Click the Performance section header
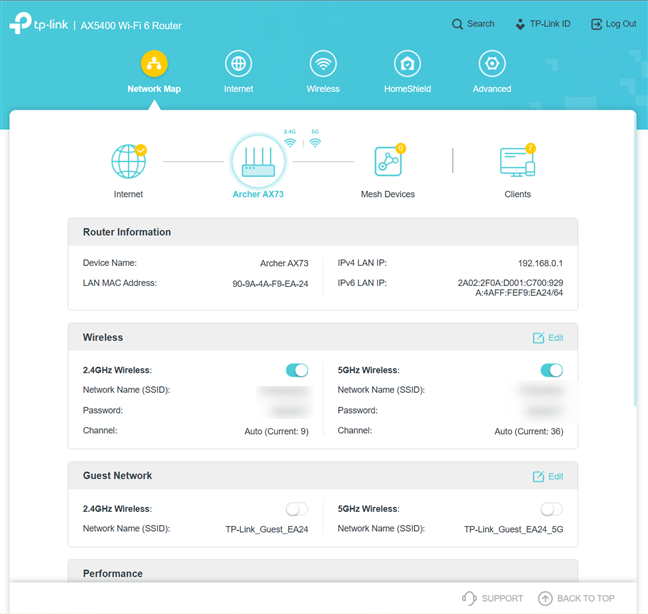648x614 pixels. 323,571
